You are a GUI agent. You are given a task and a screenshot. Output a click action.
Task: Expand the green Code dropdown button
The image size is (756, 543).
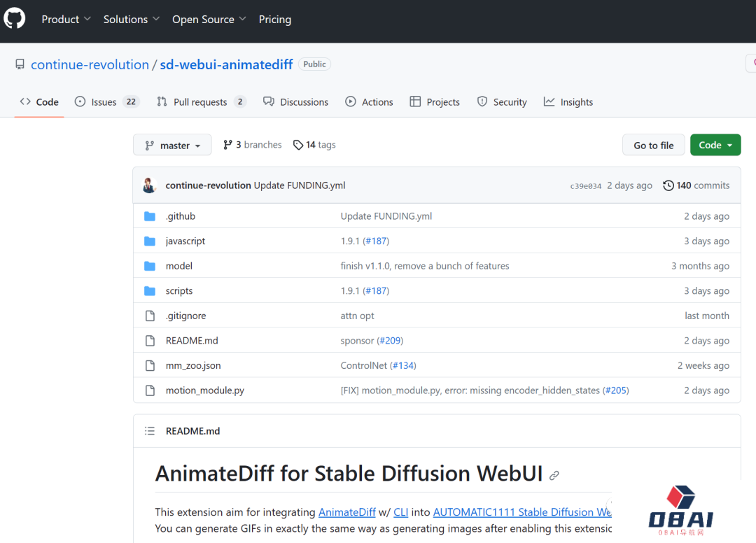click(x=715, y=145)
